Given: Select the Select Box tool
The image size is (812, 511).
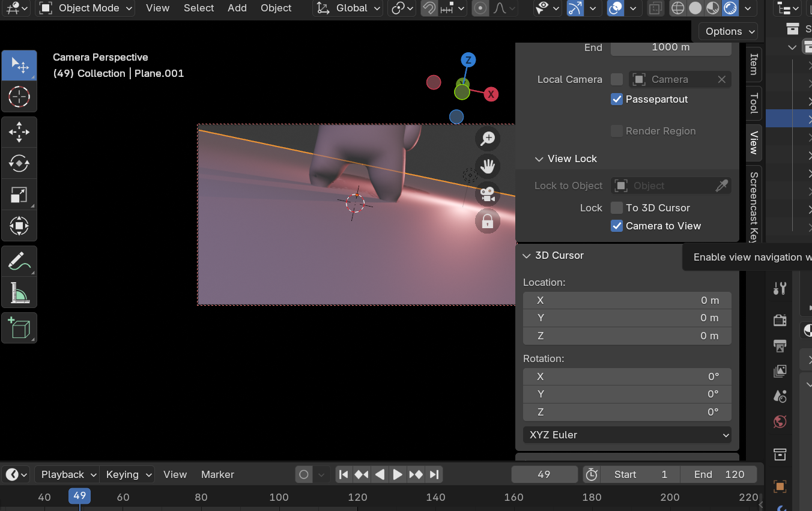Looking at the screenshot, I should pyautogui.click(x=19, y=65).
